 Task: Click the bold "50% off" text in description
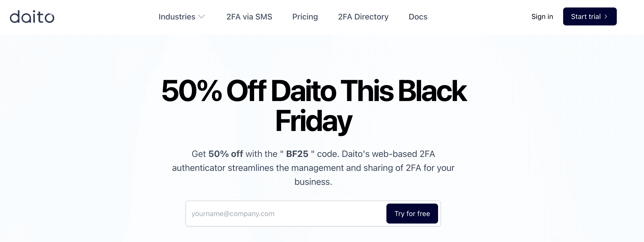coord(225,154)
